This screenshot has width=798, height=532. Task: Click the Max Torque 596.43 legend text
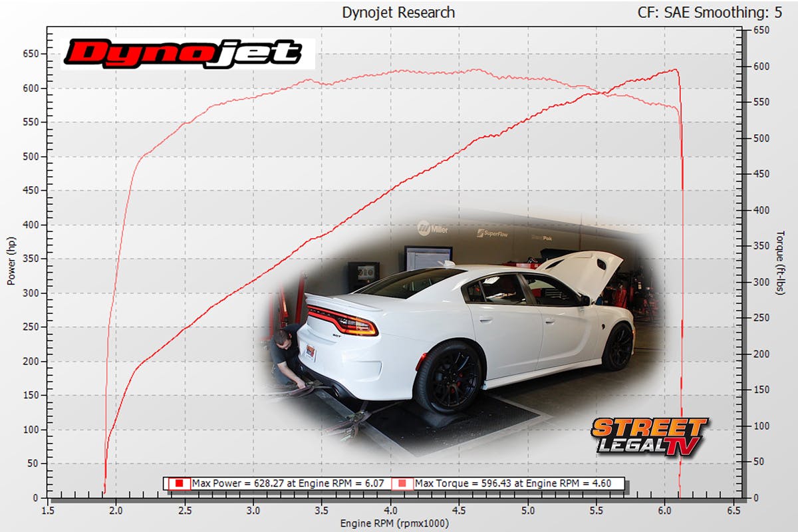tap(512, 483)
